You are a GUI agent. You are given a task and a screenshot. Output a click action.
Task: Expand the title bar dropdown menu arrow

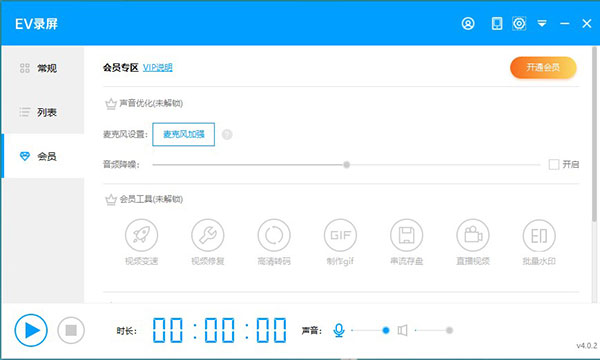[542, 24]
